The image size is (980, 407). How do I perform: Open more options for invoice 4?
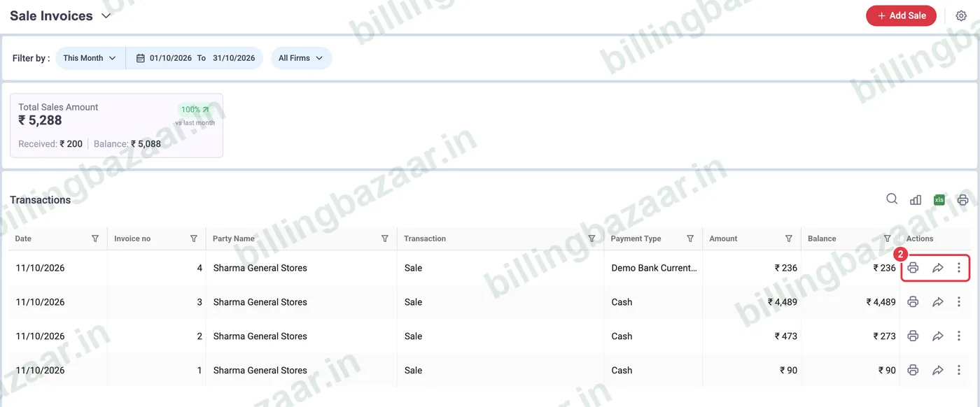pos(959,268)
